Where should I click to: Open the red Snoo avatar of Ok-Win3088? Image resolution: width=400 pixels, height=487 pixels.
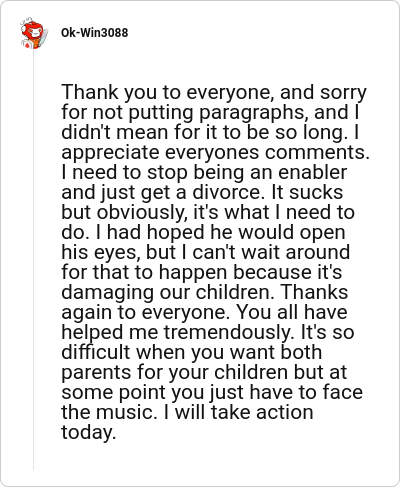(x=33, y=33)
